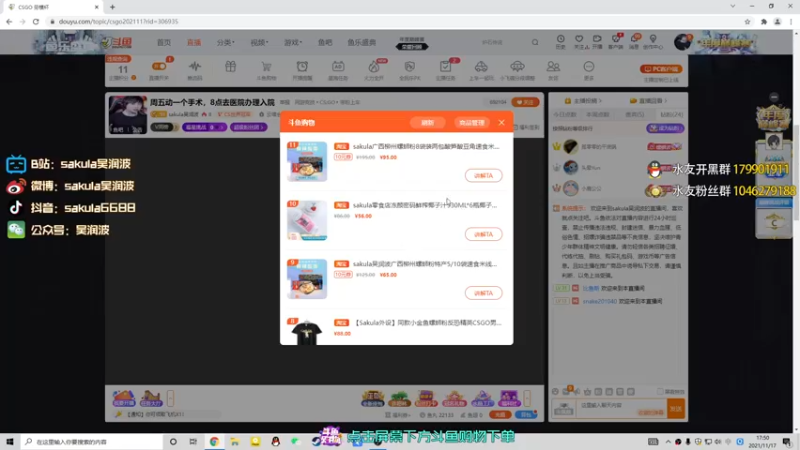Open the Sakula外设 T-shirt product title
The image size is (800, 450).
[427, 322]
